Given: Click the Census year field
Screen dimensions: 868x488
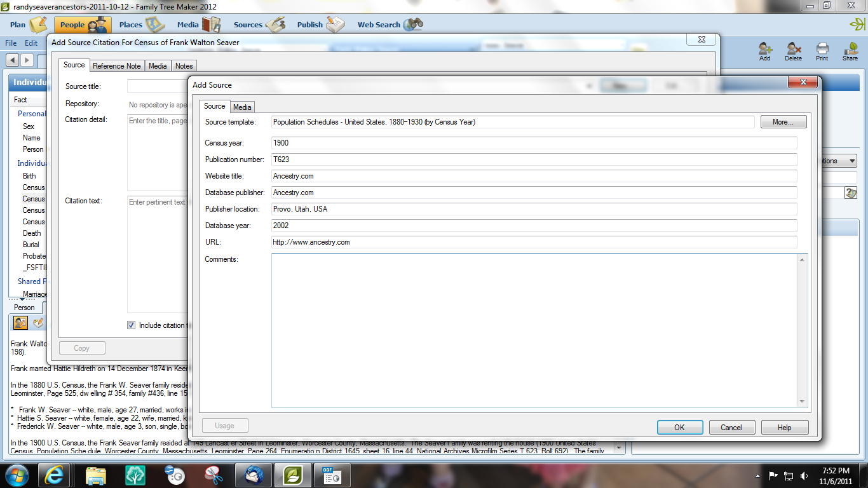Looking at the screenshot, I should pos(534,143).
